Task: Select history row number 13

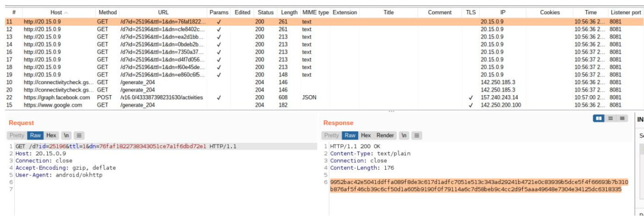Action: (324, 37)
